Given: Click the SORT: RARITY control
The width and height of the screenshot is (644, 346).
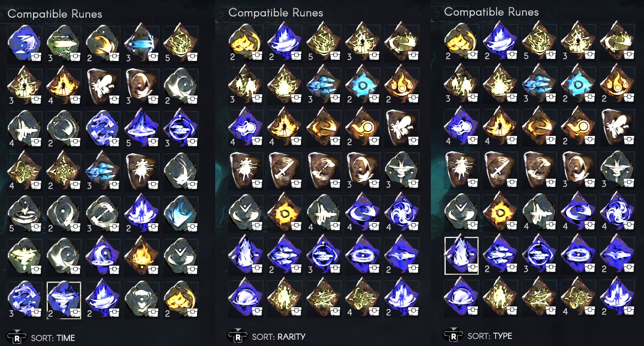Looking at the screenshot, I should point(278,337).
